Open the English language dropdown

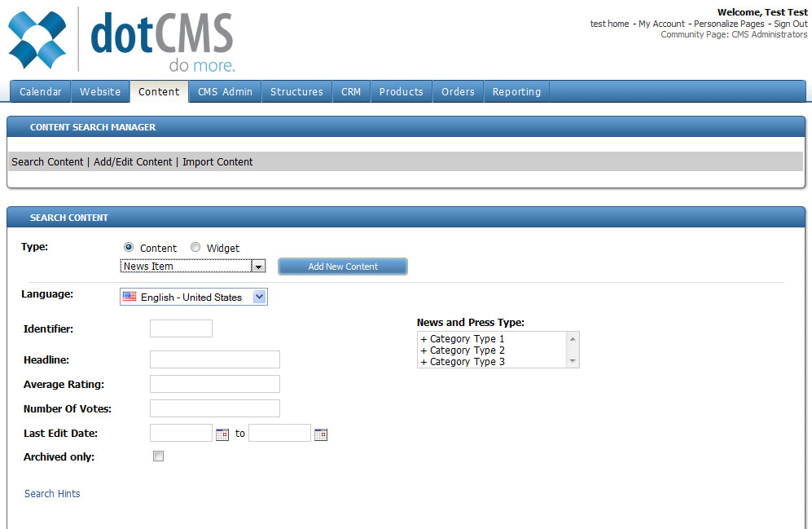259,298
